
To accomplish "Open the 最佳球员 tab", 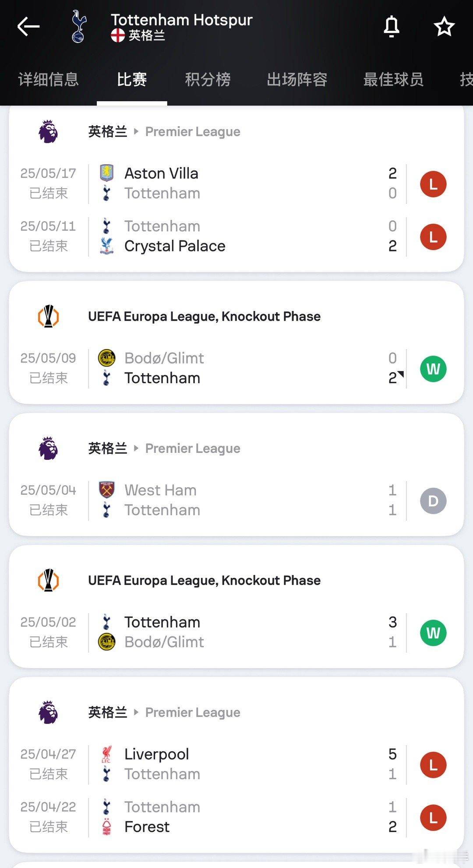I will (393, 79).
